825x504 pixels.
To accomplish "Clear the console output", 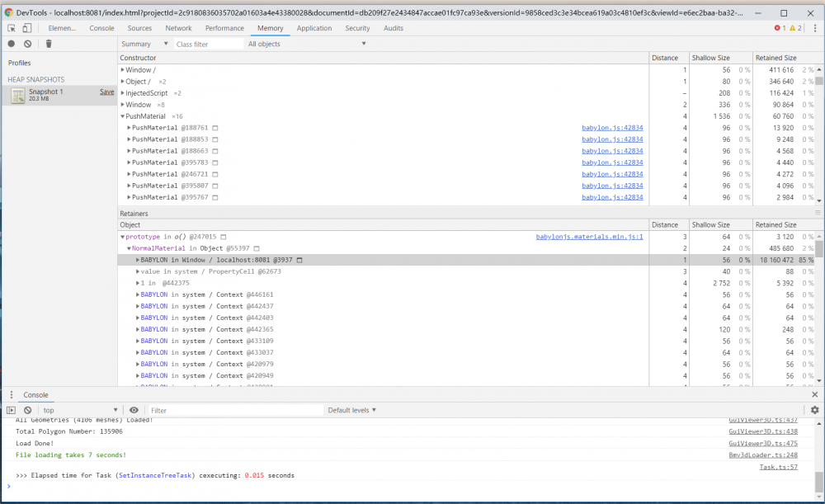I will point(28,410).
